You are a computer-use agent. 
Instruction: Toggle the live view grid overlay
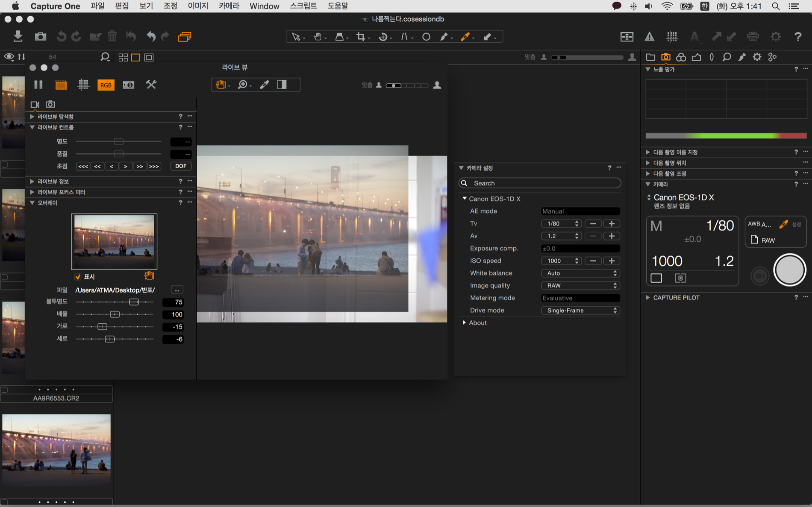point(83,85)
